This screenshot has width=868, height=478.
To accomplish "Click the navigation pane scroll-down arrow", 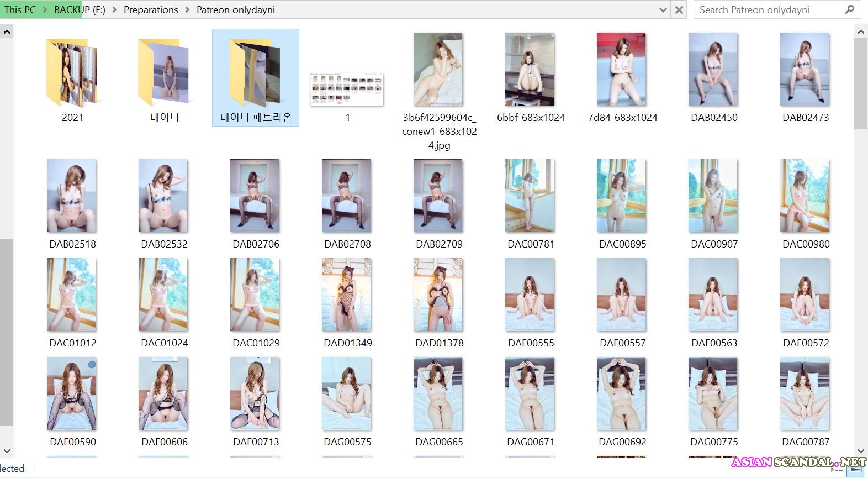I will pyautogui.click(x=7, y=451).
